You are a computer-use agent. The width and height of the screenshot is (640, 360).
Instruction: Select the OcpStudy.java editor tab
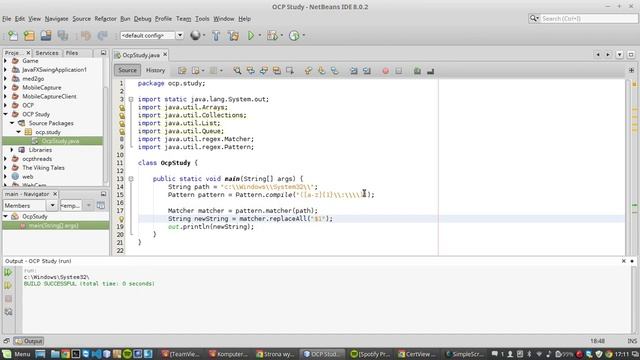(141, 55)
